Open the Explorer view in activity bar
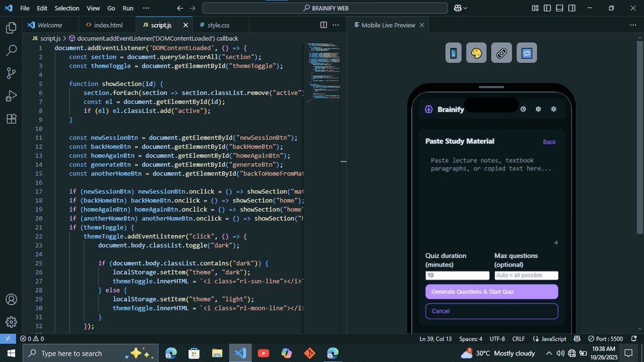Image resolution: width=644 pixels, height=362 pixels. pos(11,28)
